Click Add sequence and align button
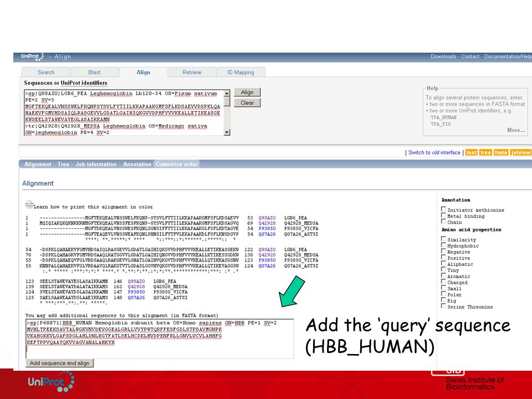The image size is (532, 399). pyautogui.click(x=59, y=363)
